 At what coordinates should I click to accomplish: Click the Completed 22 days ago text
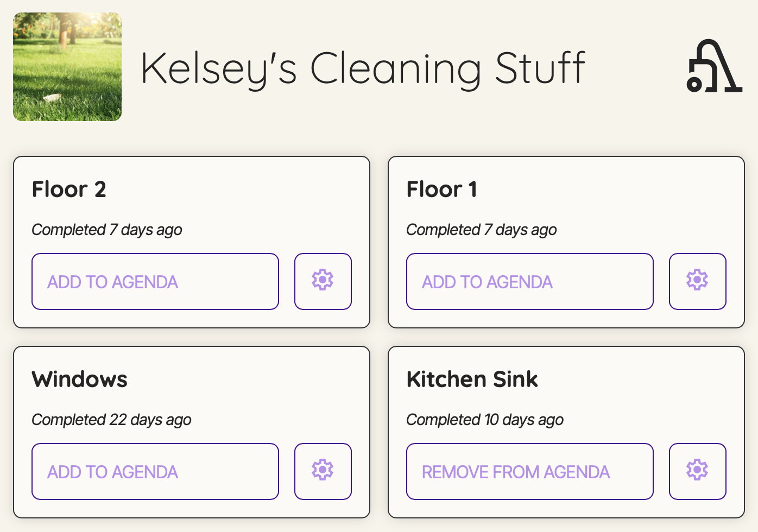(x=112, y=420)
